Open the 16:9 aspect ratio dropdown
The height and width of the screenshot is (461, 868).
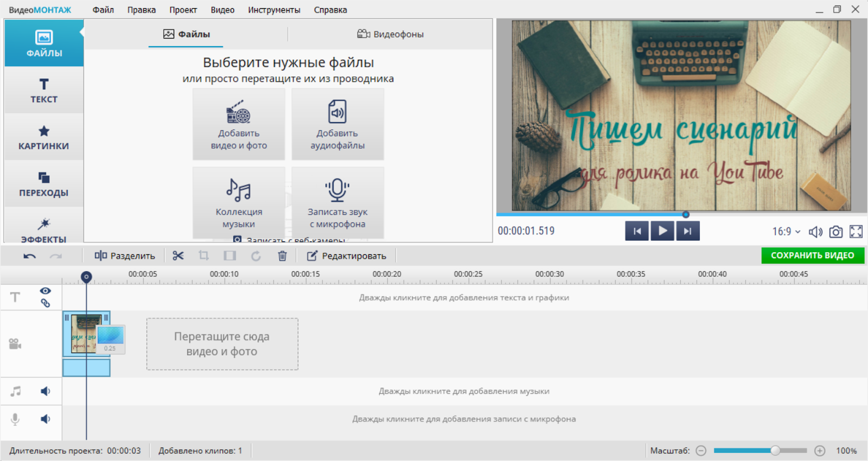[786, 232]
